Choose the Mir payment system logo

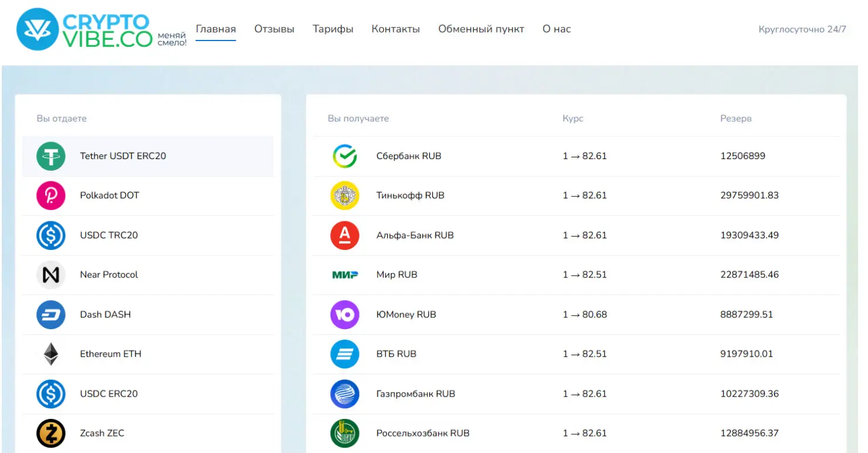[x=345, y=275]
